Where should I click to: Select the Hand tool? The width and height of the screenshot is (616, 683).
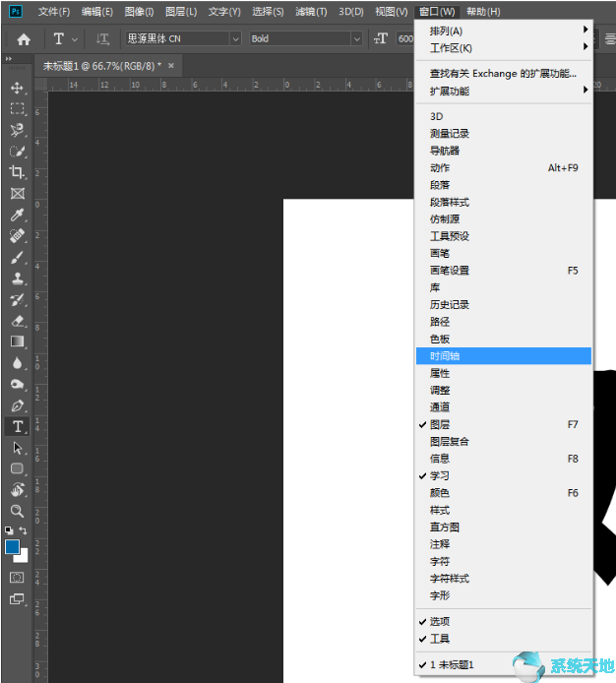click(x=17, y=490)
